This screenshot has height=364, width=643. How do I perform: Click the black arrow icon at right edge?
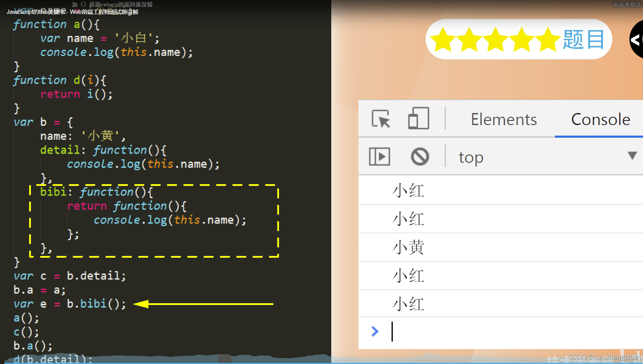coord(636,39)
